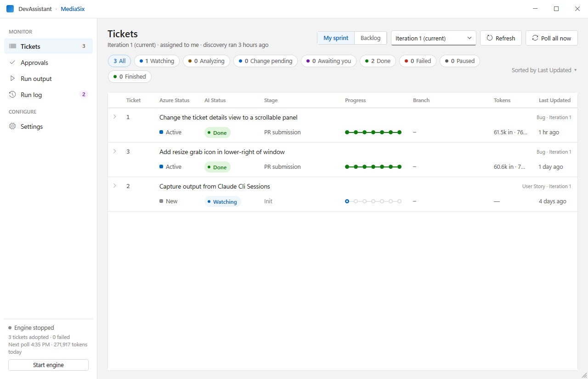This screenshot has height=379, width=588.
Task: Filter tickets by 0 Awaiting you
Action: [x=328, y=61]
